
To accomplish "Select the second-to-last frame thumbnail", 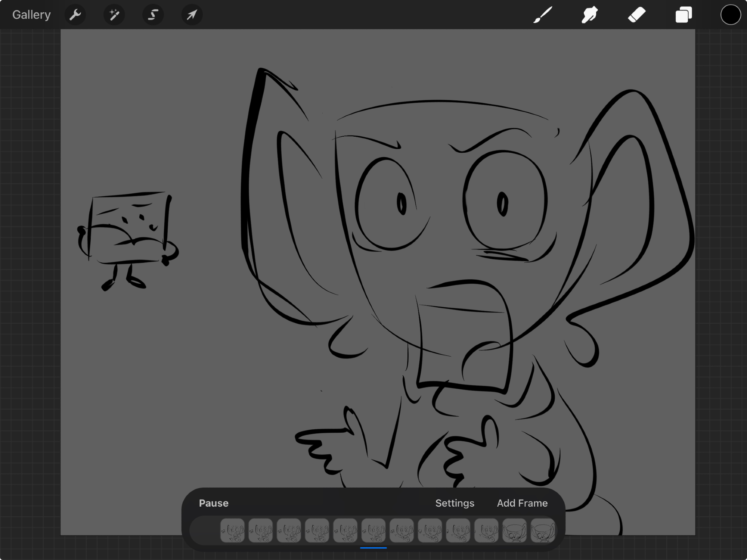I will [514, 531].
